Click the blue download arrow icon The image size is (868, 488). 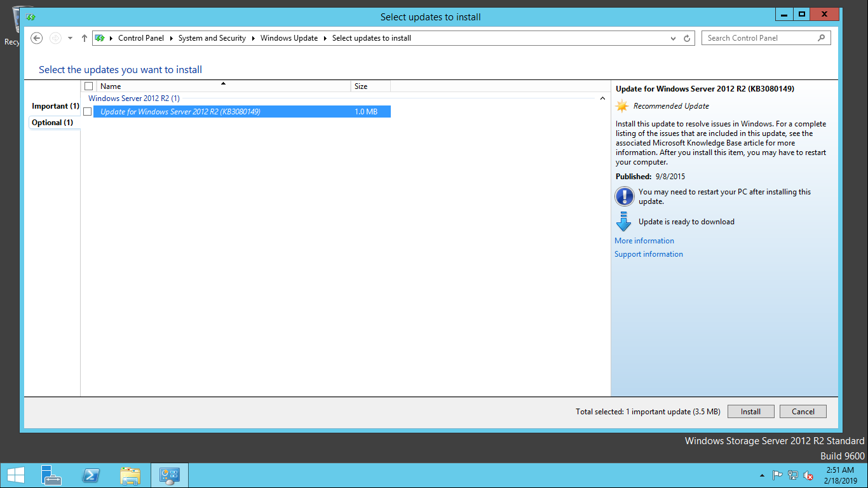click(x=623, y=222)
